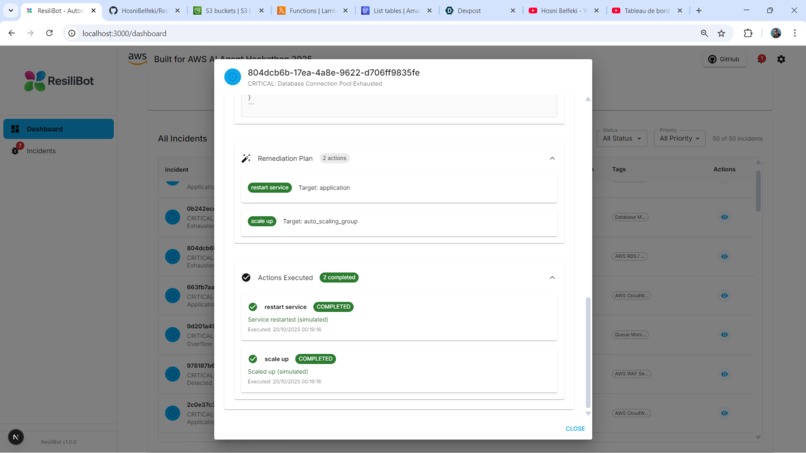Switch to the Functions Lambda tab
This screenshot has height=453, width=806.
coord(312,10)
